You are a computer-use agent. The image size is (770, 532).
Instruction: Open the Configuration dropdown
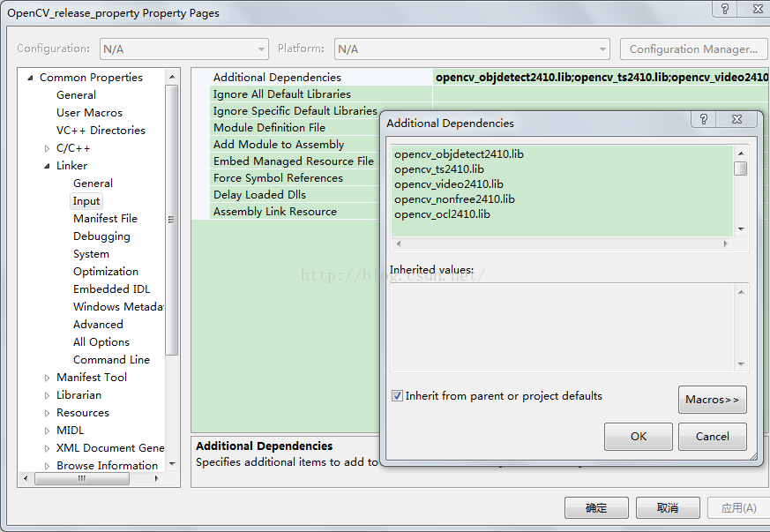(x=184, y=49)
